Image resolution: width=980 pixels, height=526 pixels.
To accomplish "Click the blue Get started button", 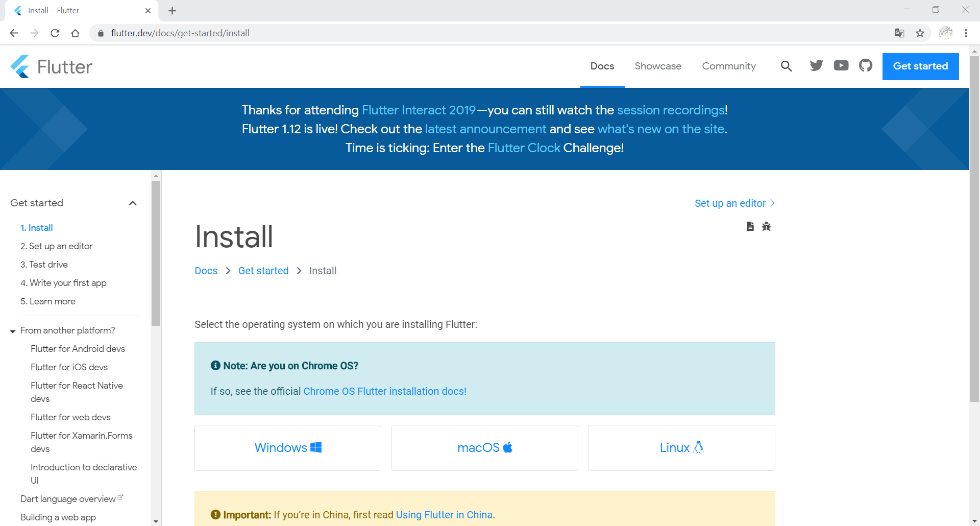I will point(920,66).
